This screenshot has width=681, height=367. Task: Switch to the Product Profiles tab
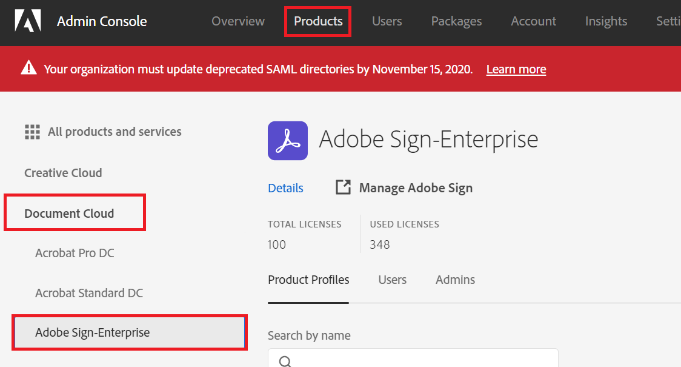(308, 280)
